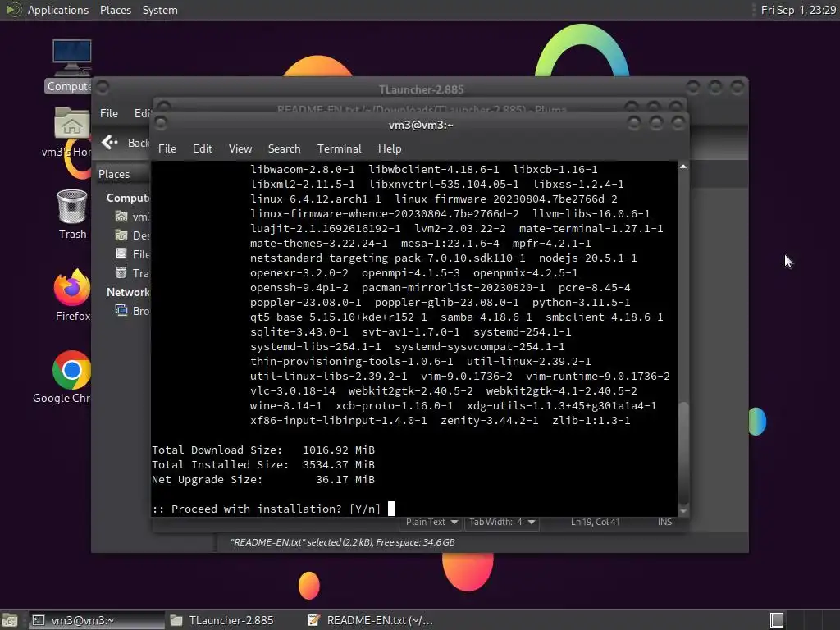Click the vlc-3.0.18-14 package text
840x630 pixels.
coord(293,391)
